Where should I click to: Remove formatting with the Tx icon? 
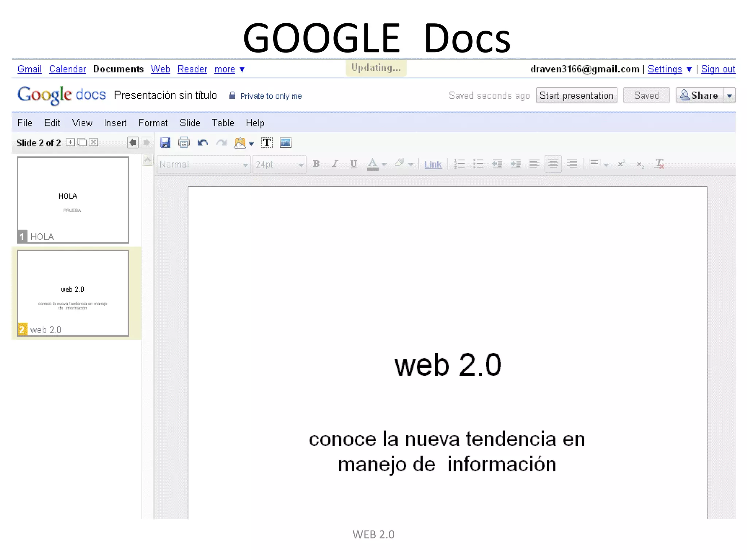tap(659, 164)
